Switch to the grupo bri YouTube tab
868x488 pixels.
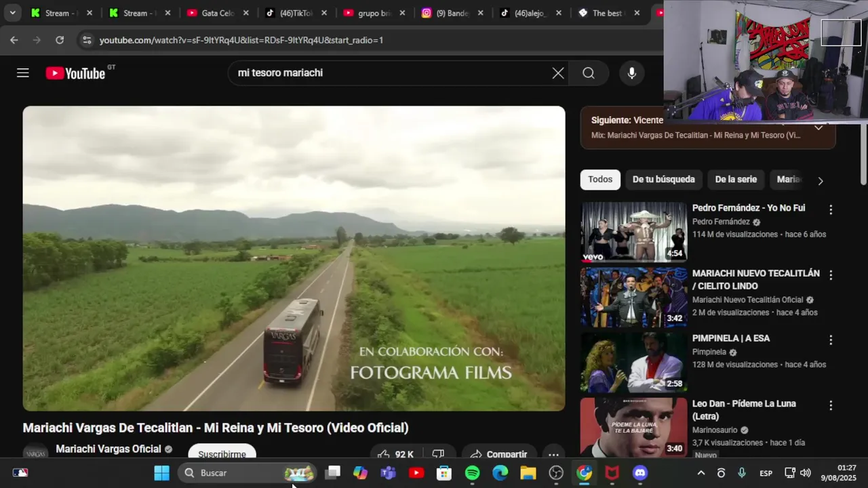372,13
